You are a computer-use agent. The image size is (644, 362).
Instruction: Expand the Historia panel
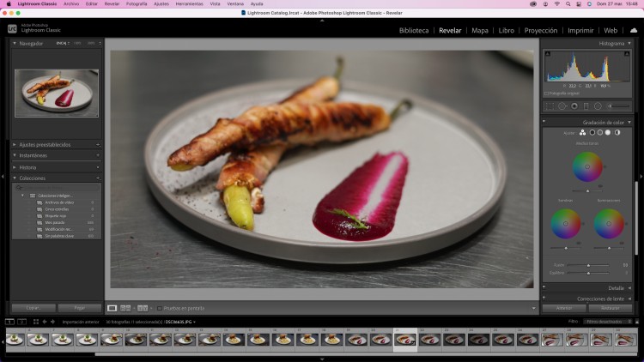(x=15, y=167)
